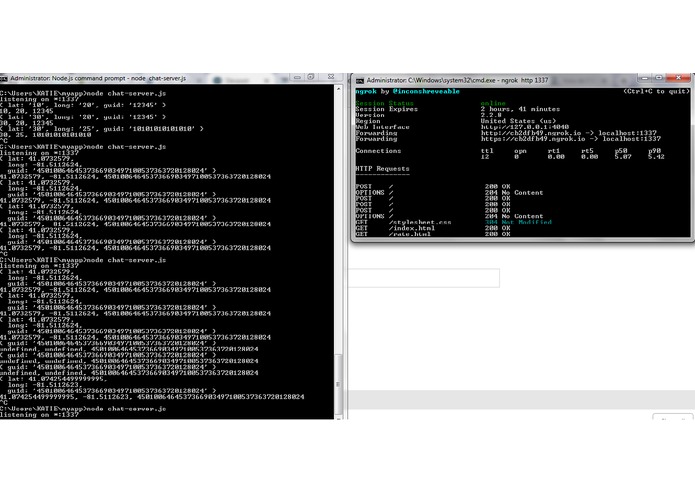The width and height of the screenshot is (695, 494).
Task: Click scroll-up arrow in Node.js console scrollbar
Action: (x=338, y=89)
